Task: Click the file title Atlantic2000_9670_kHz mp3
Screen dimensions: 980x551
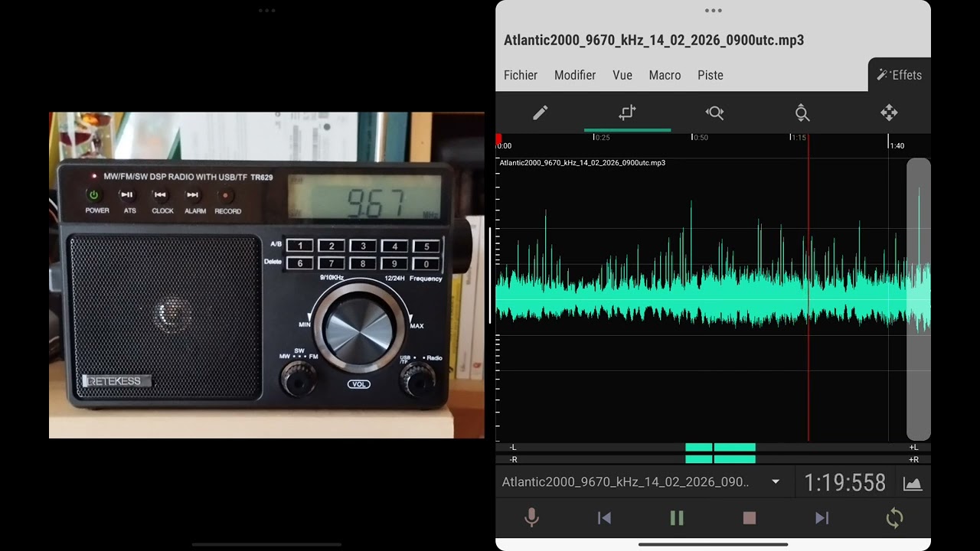Action: pos(654,41)
